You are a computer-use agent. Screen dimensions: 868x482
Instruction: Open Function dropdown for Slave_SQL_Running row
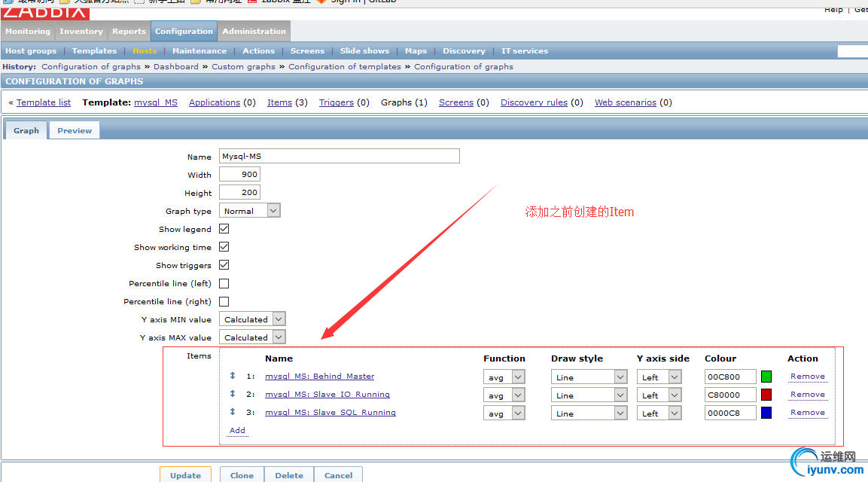coord(504,413)
